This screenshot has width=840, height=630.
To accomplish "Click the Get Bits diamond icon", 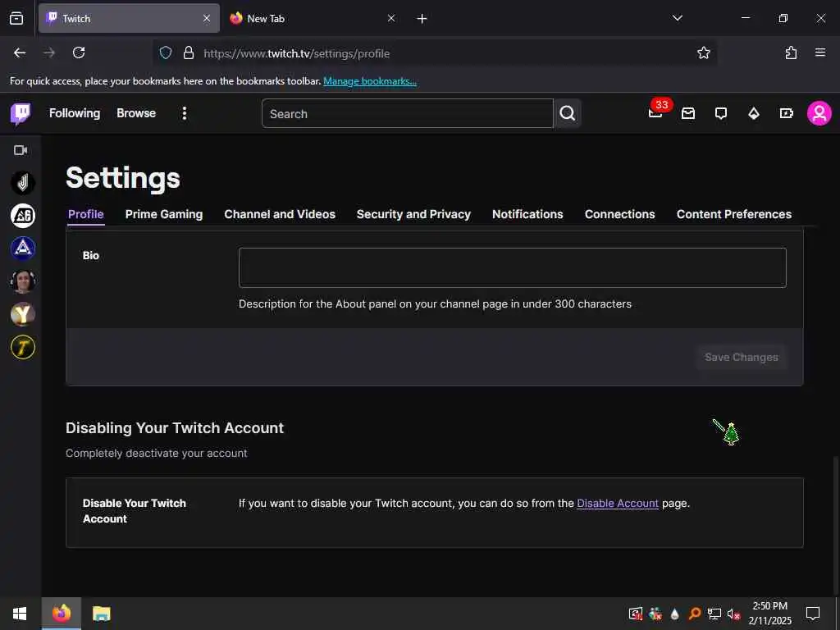I will (754, 113).
